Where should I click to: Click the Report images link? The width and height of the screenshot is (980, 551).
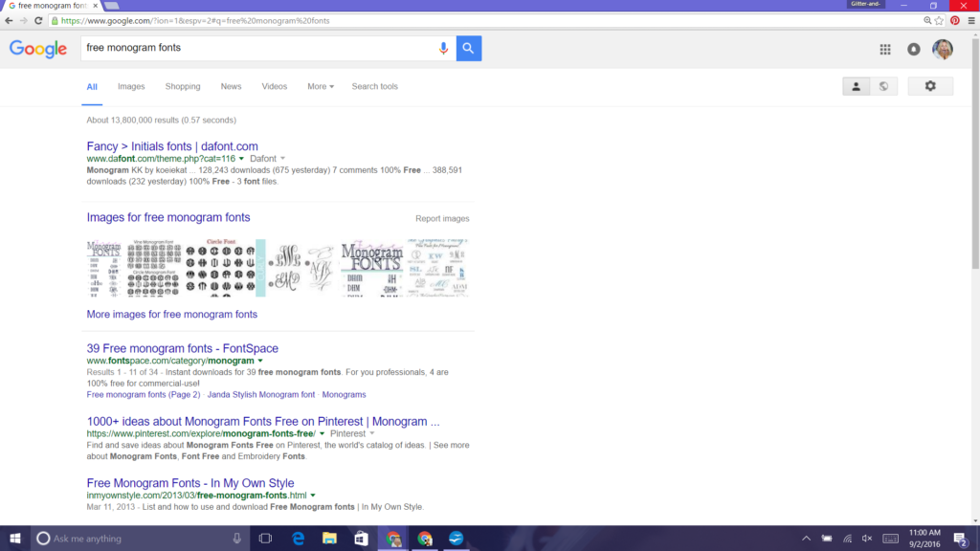442,219
